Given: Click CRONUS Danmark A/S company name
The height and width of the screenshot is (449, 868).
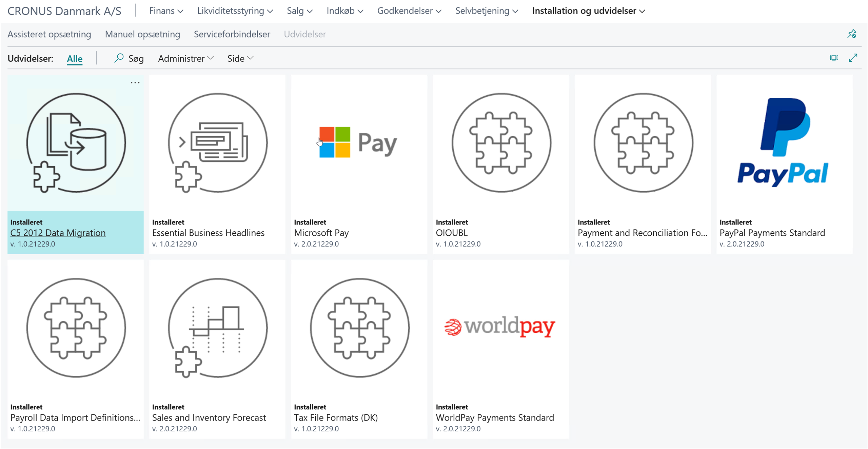Looking at the screenshot, I should [x=64, y=11].
